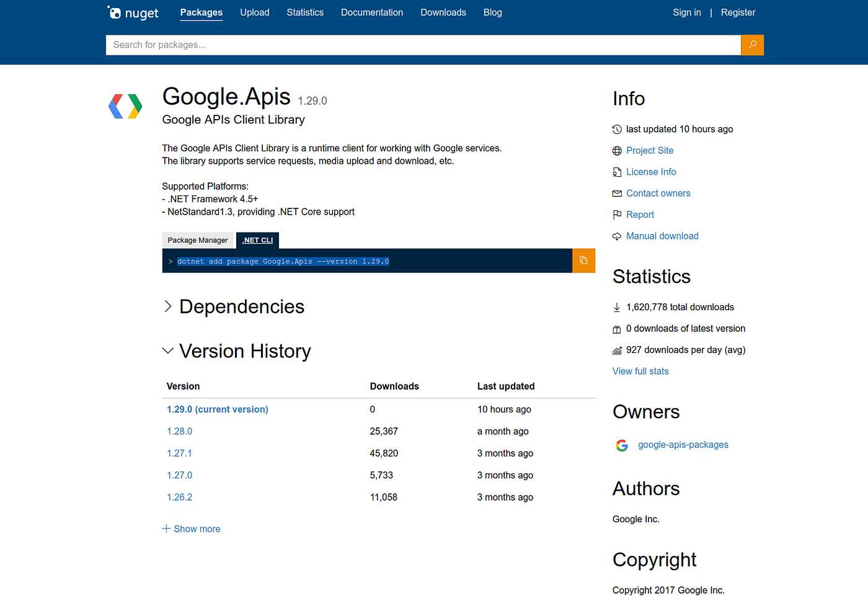Click the orange search magnifier button
Viewport: 868px width, 616px height.
click(x=752, y=45)
